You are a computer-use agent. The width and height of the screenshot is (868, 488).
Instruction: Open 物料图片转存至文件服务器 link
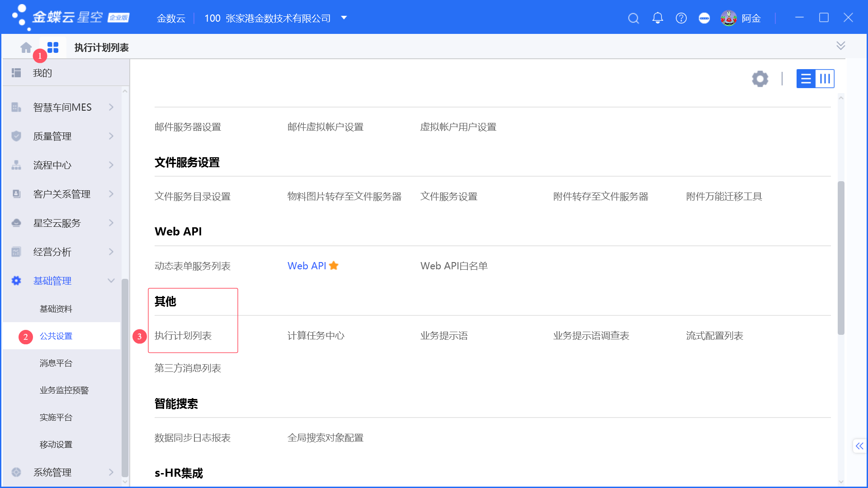344,197
